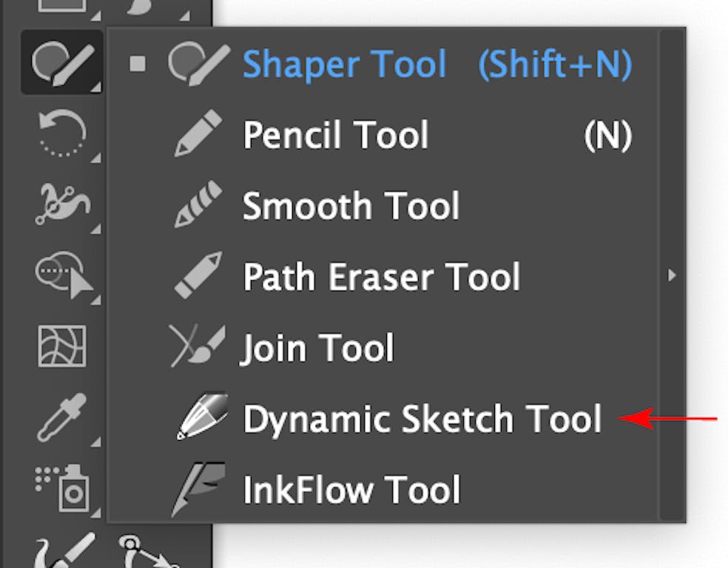Select the Path Eraser Tool entry
The image size is (728, 568).
click(380, 277)
